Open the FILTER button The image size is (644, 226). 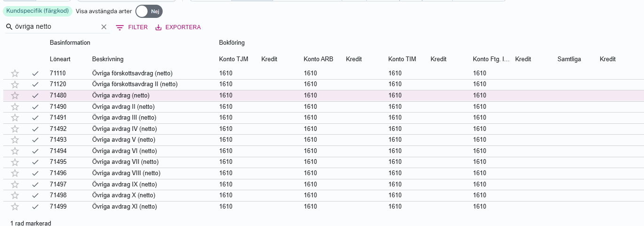pos(132,27)
